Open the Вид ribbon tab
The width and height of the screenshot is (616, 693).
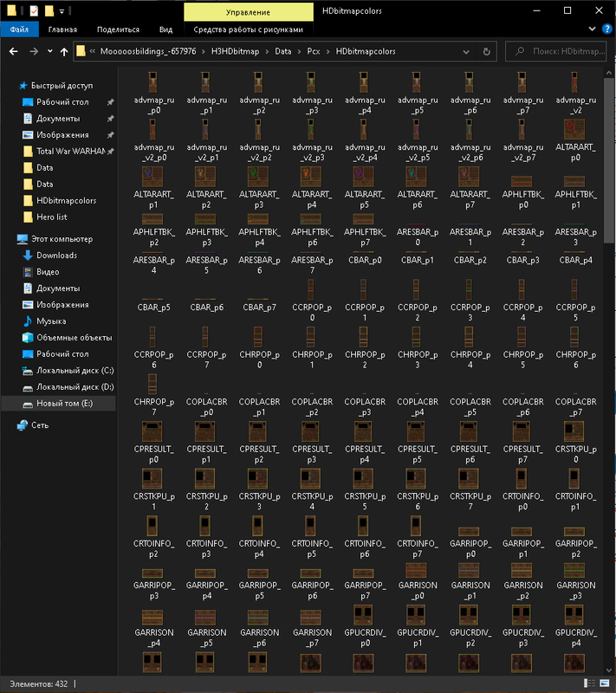point(165,29)
